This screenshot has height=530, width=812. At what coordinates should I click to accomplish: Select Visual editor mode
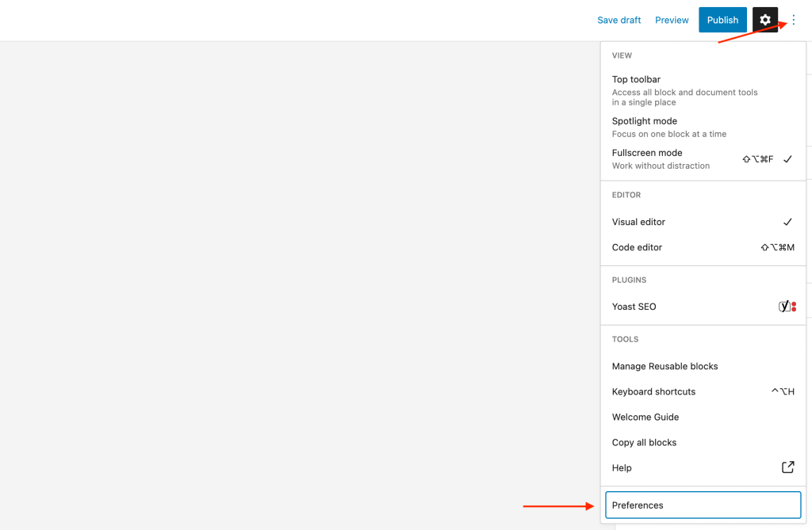coord(637,222)
